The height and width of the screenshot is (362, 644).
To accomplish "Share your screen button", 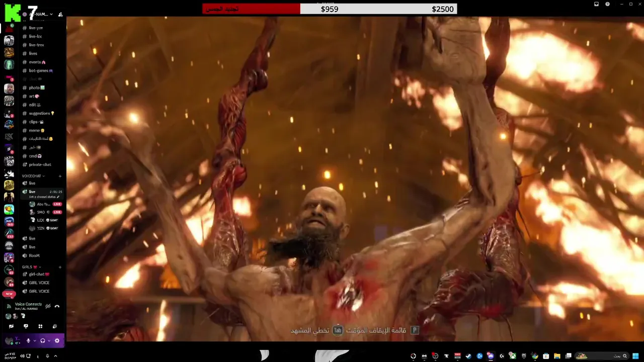I will [x=26, y=326].
